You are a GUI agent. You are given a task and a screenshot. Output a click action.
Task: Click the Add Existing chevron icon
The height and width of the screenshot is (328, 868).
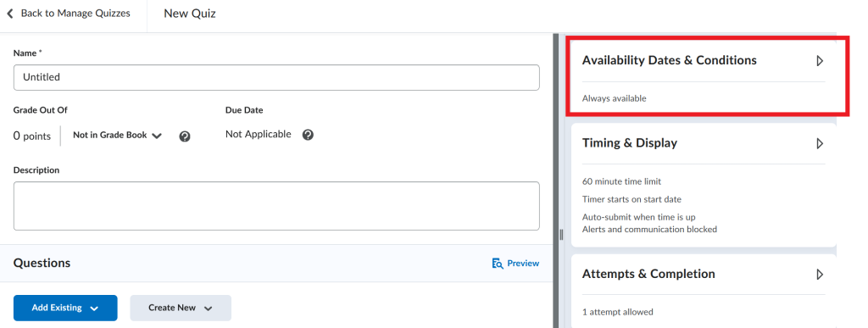(94, 309)
